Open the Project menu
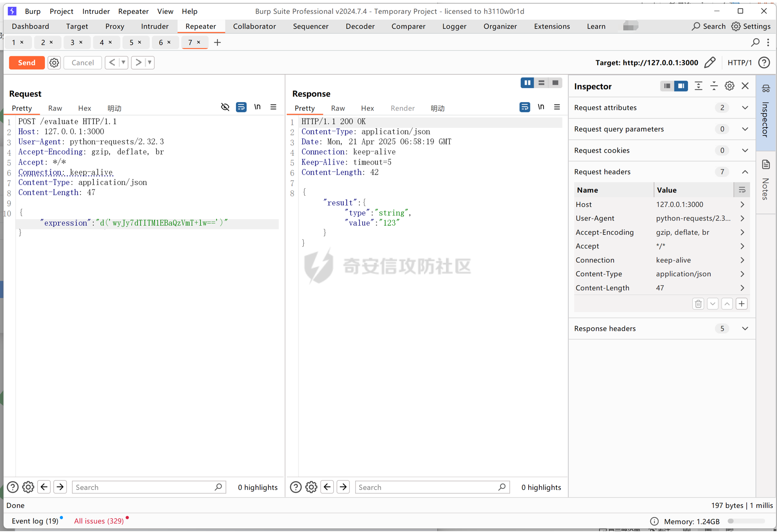Image resolution: width=777 pixels, height=532 pixels. pos(61,11)
